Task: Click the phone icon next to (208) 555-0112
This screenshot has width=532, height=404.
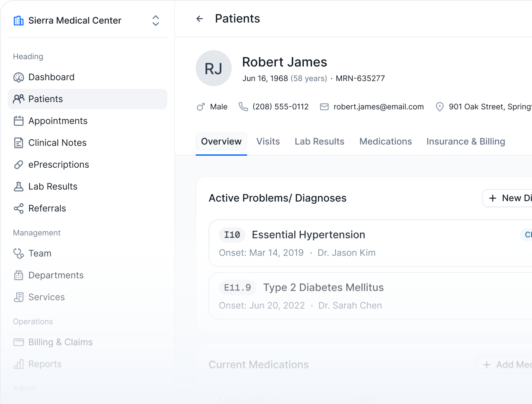Action: 243,107
